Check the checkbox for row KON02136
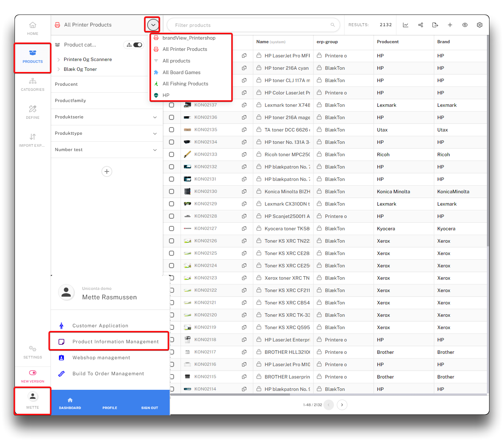 coord(172,117)
